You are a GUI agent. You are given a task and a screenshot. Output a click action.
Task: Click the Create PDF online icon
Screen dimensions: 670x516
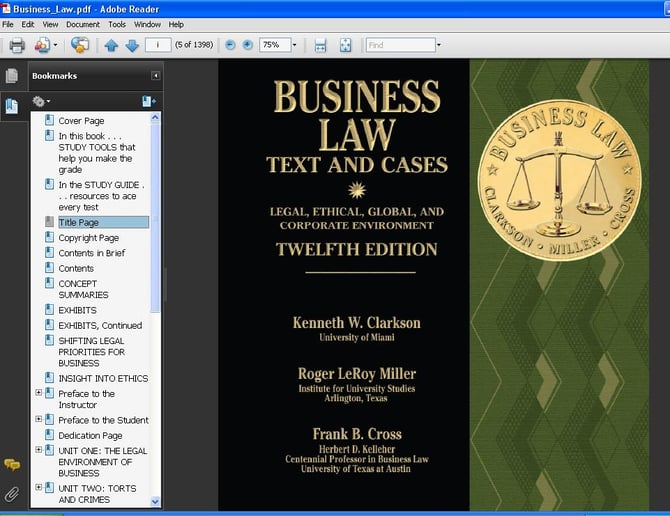click(42, 45)
